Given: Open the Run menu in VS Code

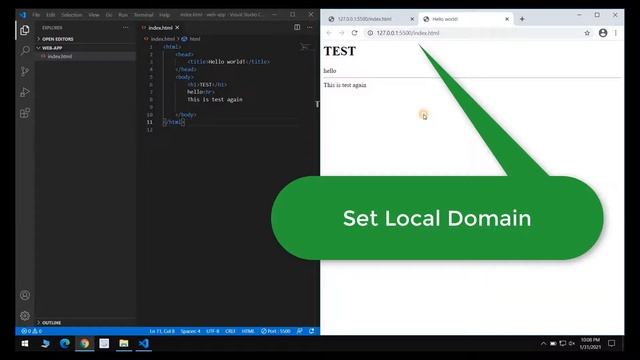Looking at the screenshot, I should tap(123, 15).
